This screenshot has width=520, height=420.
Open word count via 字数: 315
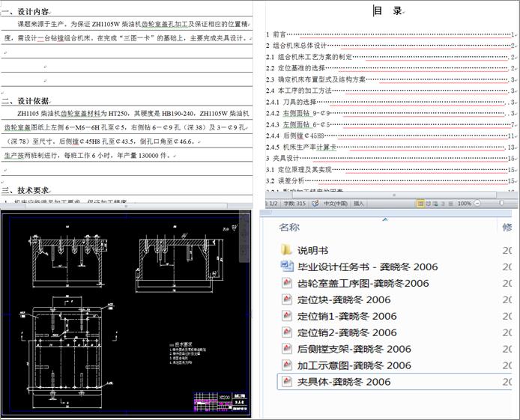[294, 203]
